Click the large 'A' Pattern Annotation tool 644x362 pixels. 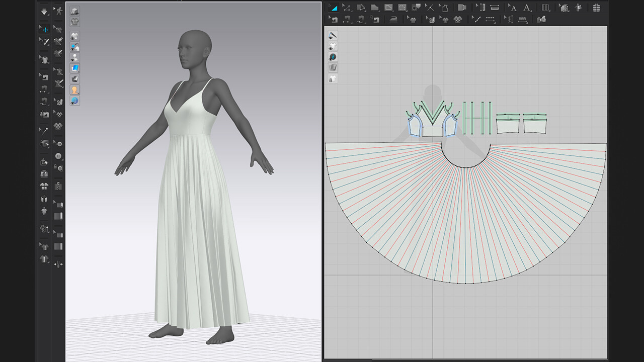click(x=527, y=8)
